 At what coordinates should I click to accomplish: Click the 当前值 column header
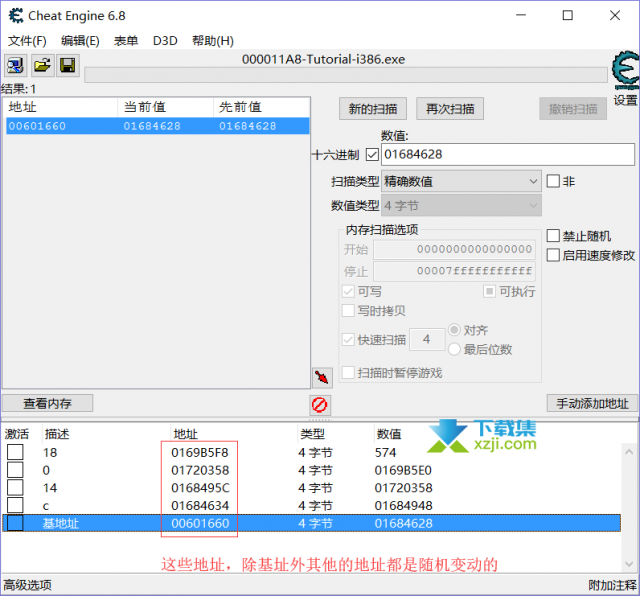click(x=165, y=107)
